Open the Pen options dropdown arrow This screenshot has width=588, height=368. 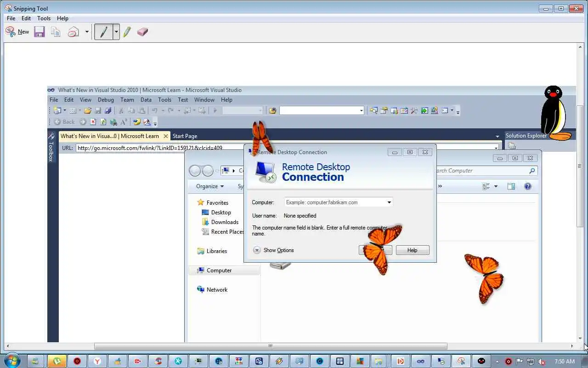116,32
